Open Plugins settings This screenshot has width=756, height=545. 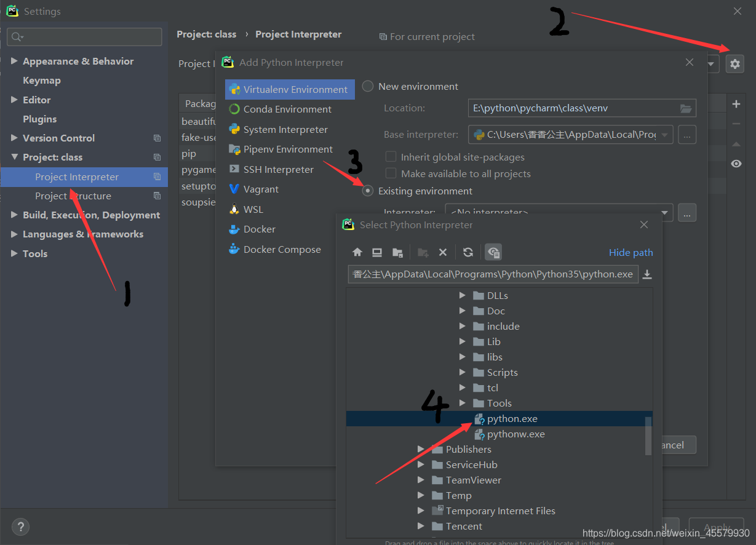click(40, 119)
